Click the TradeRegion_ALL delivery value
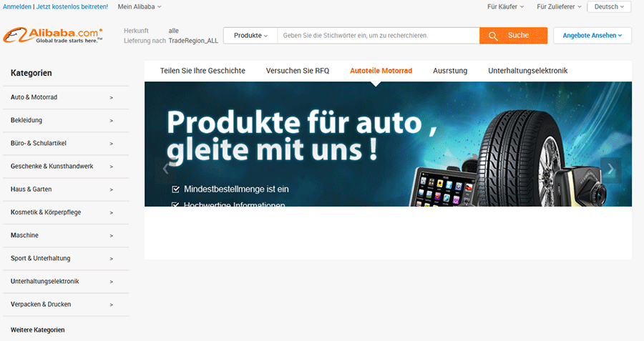The width and height of the screenshot is (644, 341). (x=193, y=41)
